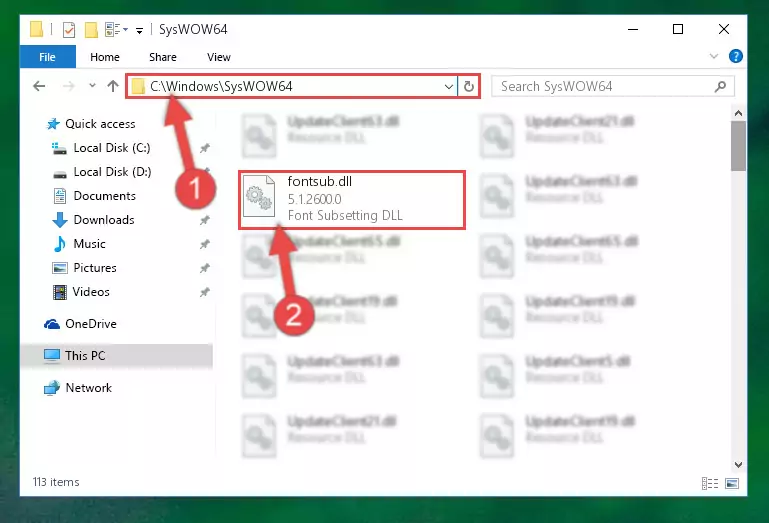The height and width of the screenshot is (523, 769).
Task: Open the Customize Quick Access Toolbar dropdown
Action: [x=139, y=30]
